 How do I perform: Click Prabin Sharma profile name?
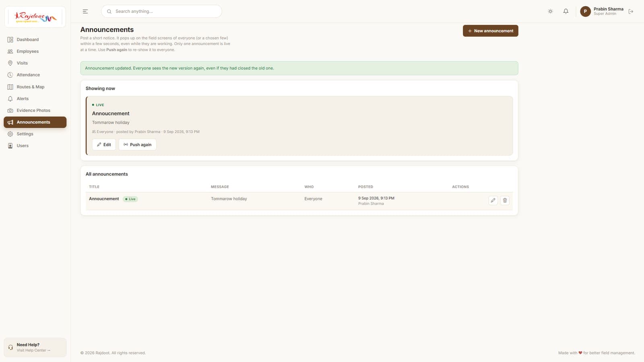[608, 9]
